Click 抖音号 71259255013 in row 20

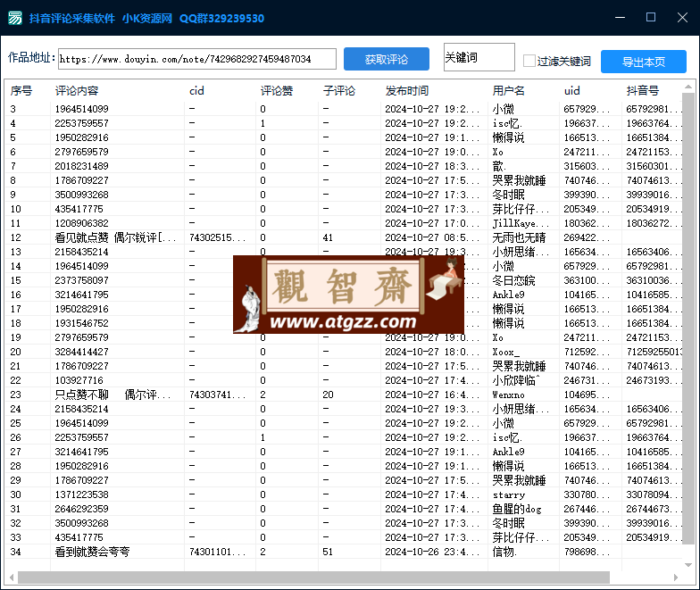pyautogui.click(x=654, y=352)
